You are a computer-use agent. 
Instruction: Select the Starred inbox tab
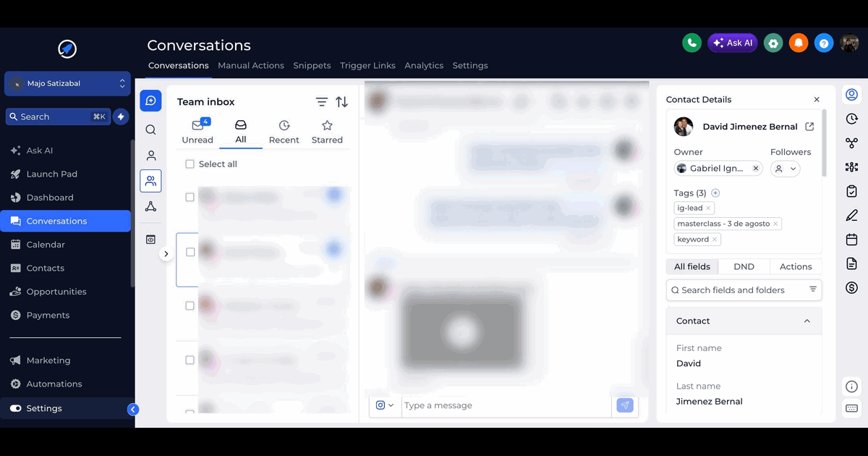pyautogui.click(x=327, y=132)
